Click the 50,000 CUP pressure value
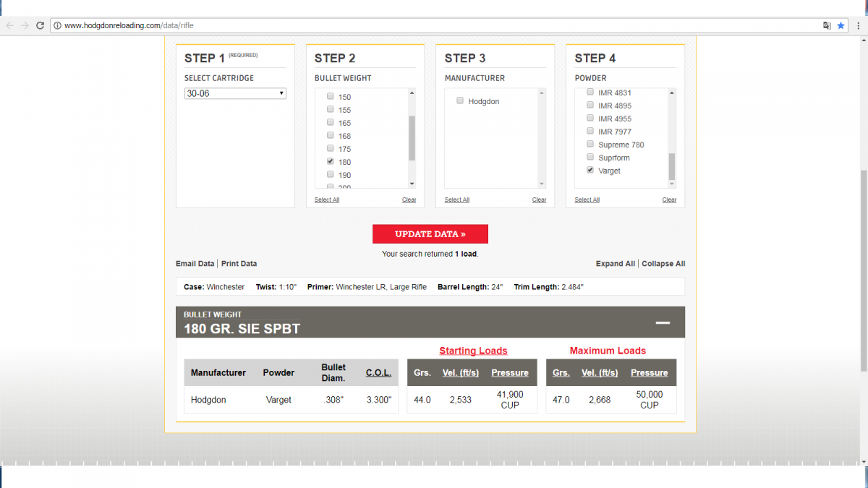This screenshot has height=488, width=868. 649,400
